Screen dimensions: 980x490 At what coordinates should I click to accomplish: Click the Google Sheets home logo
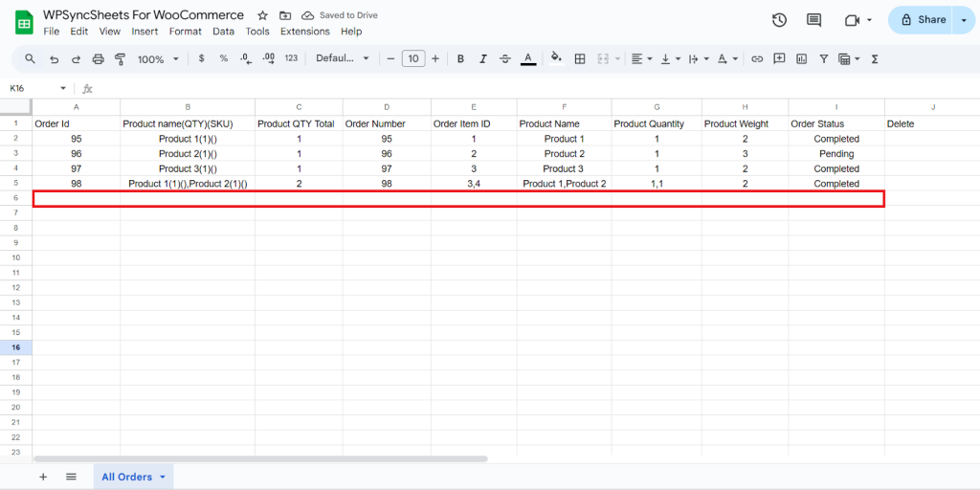pyautogui.click(x=24, y=23)
